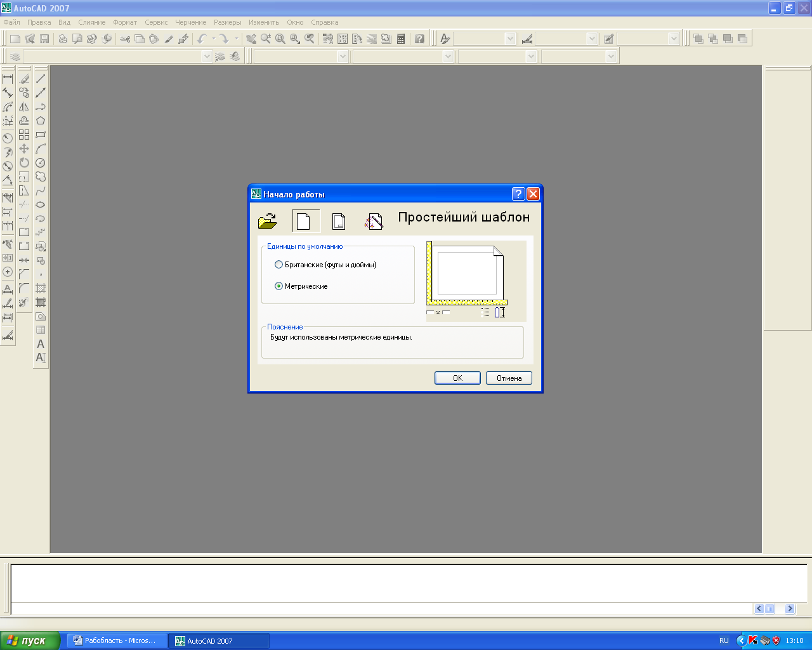The width and height of the screenshot is (812, 650).
Task: Choose the Rotate tool
Action: coord(24,162)
